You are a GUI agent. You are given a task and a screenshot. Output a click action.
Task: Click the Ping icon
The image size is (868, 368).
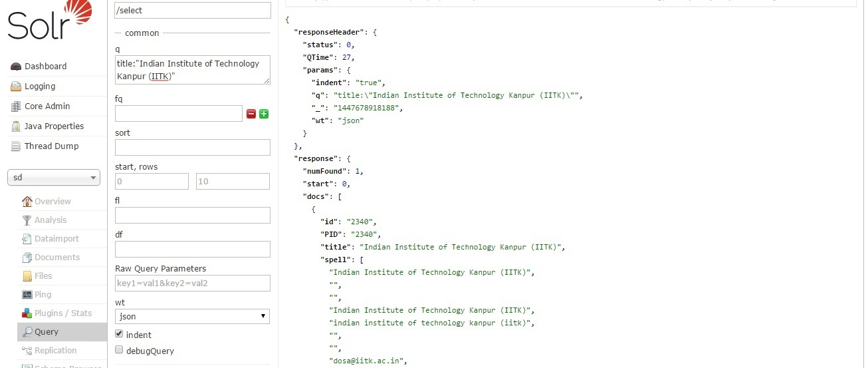point(27,295)
